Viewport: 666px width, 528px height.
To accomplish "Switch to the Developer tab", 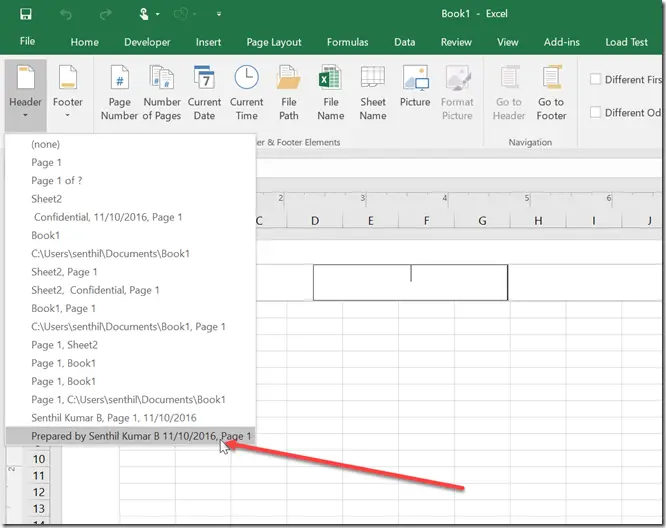I will pos(147,42).
